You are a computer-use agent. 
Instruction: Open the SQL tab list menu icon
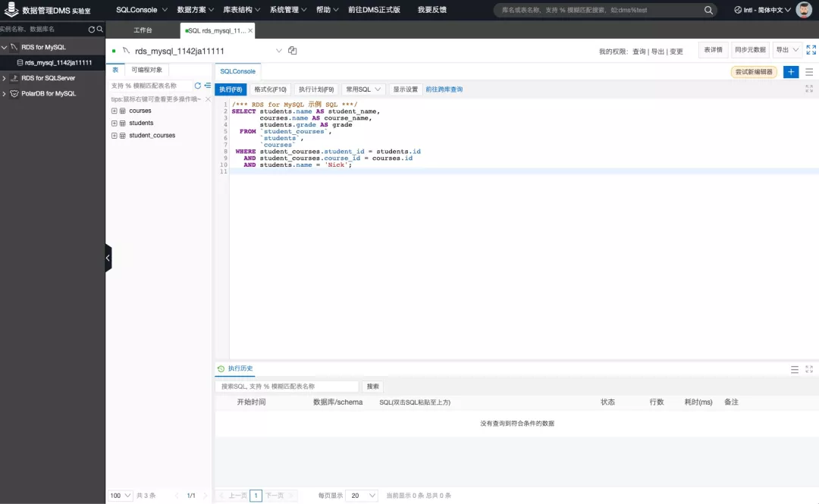809,72
